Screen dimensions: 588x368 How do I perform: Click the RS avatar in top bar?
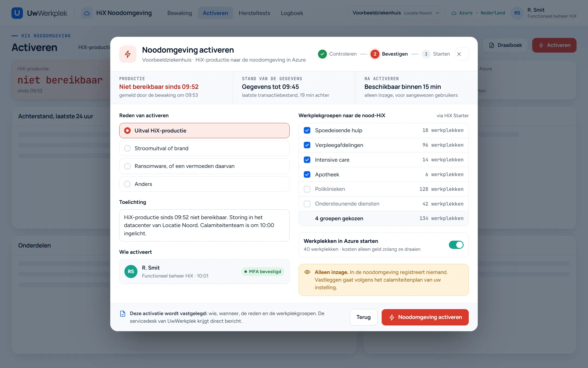(517, 13)
